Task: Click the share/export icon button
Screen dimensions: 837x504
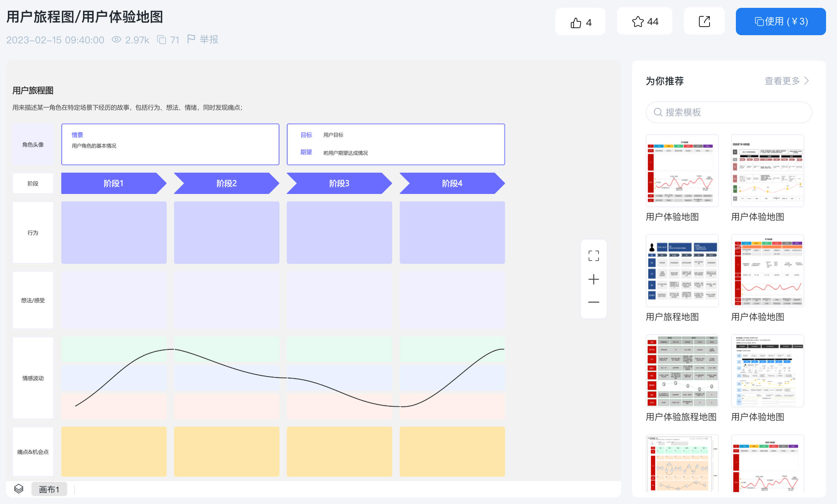Action: pos(704,22)
